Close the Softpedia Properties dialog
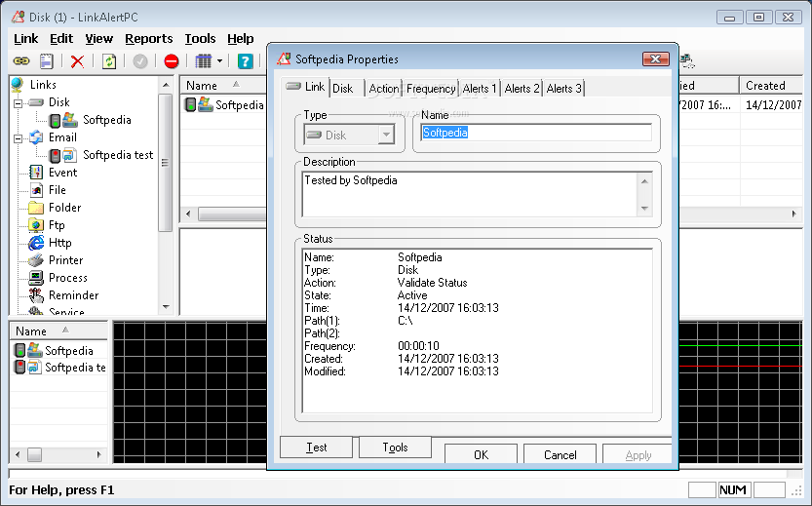 (655, 59)
